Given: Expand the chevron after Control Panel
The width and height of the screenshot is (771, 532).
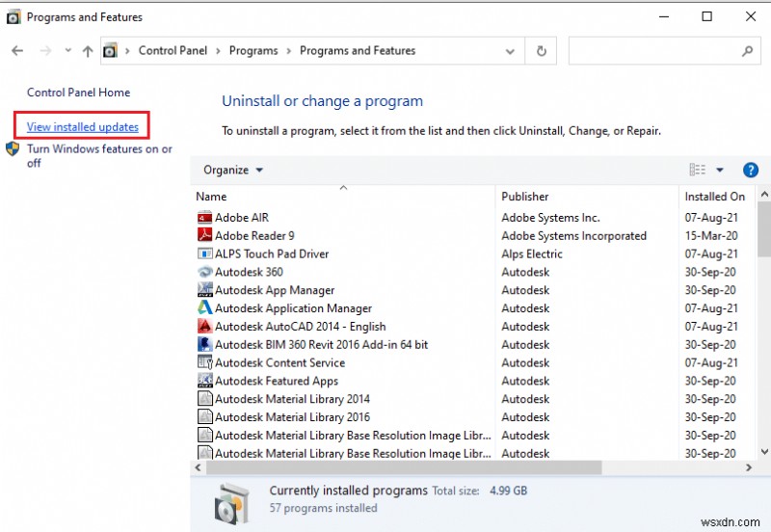Looking at the screenshot, I should coord(218,51).
